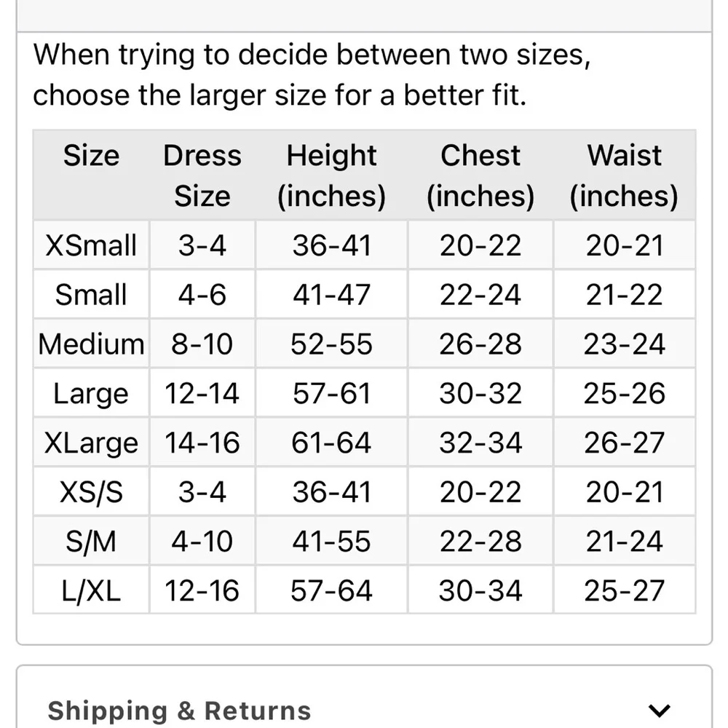Click the XS/S size label
728x728 pixels.
tap(91, 491)
